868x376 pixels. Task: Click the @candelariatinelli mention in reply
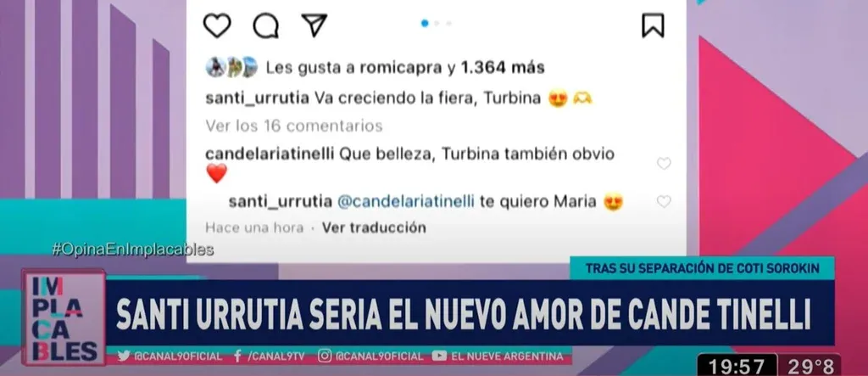[x=406, y=202]
